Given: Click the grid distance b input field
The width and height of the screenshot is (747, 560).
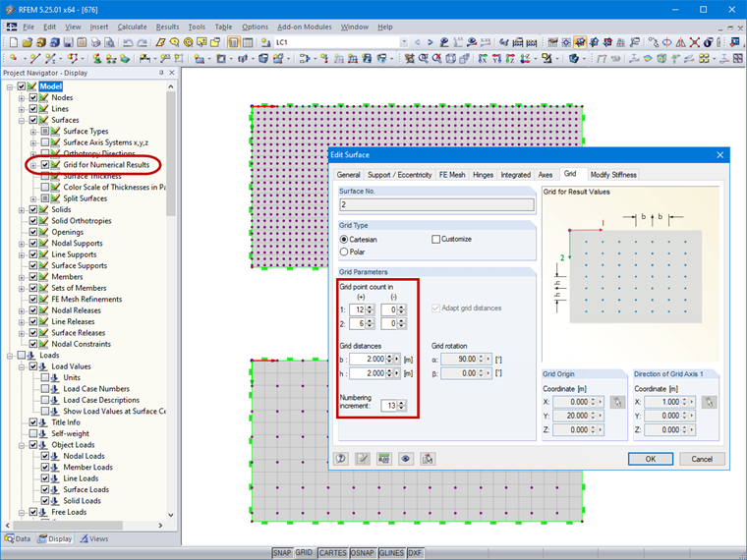Looking at the screenshot, I should tap(368, 359).
